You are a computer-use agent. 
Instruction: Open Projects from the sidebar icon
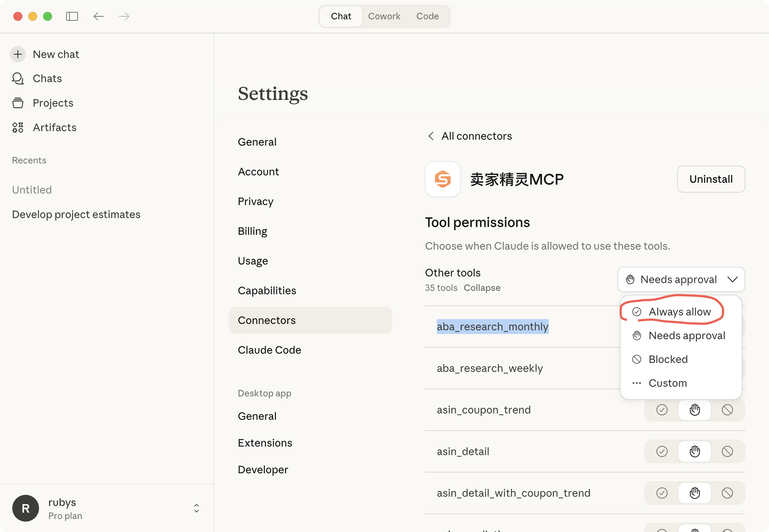click(18, 103)
